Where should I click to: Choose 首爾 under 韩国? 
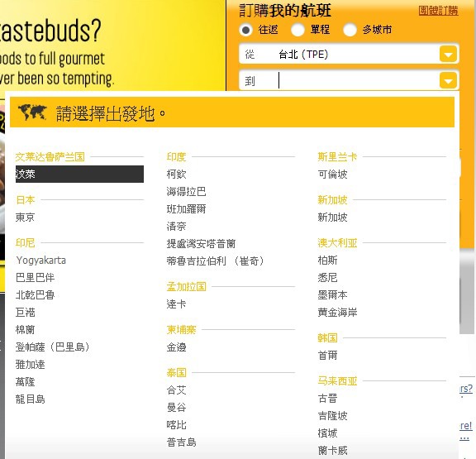pyautogui.click(x=327, y=355)
